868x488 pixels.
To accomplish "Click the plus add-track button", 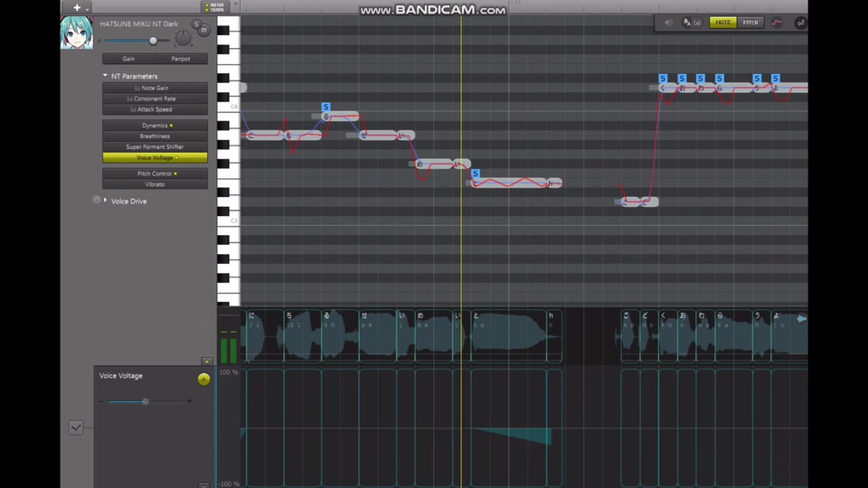I will pos(76,7).
